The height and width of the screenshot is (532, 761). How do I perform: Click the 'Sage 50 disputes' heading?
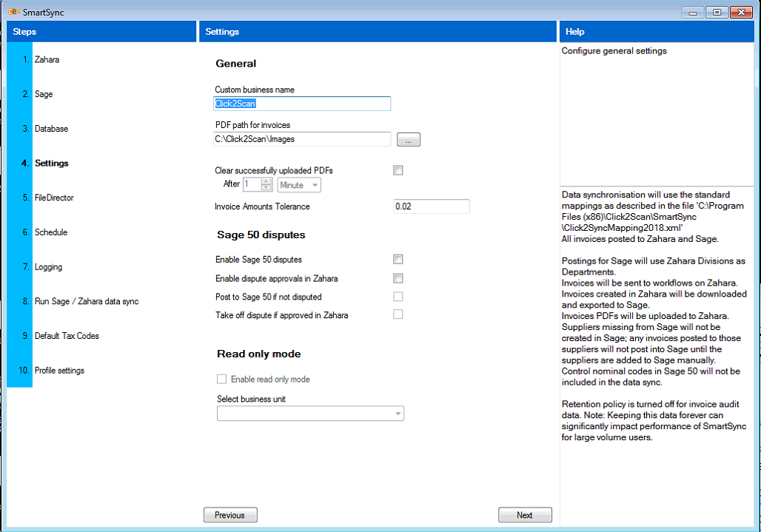[x=261, y=235]
